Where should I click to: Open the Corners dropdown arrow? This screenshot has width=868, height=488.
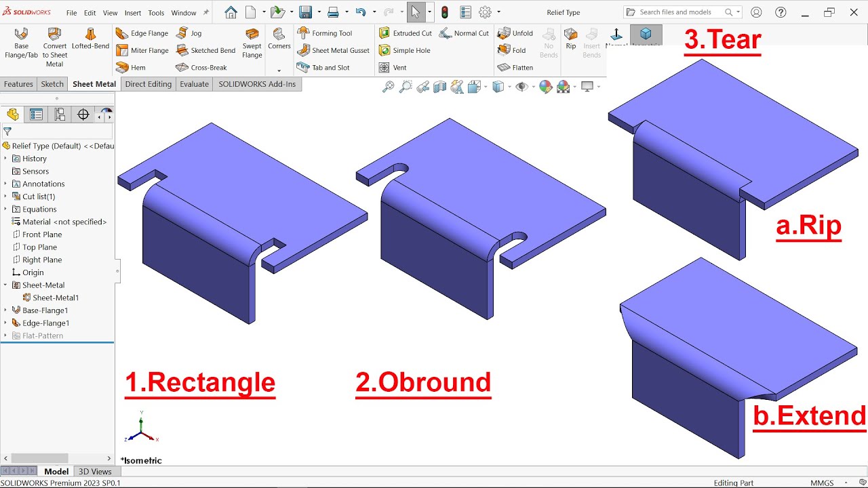click(x=279, y=70)
